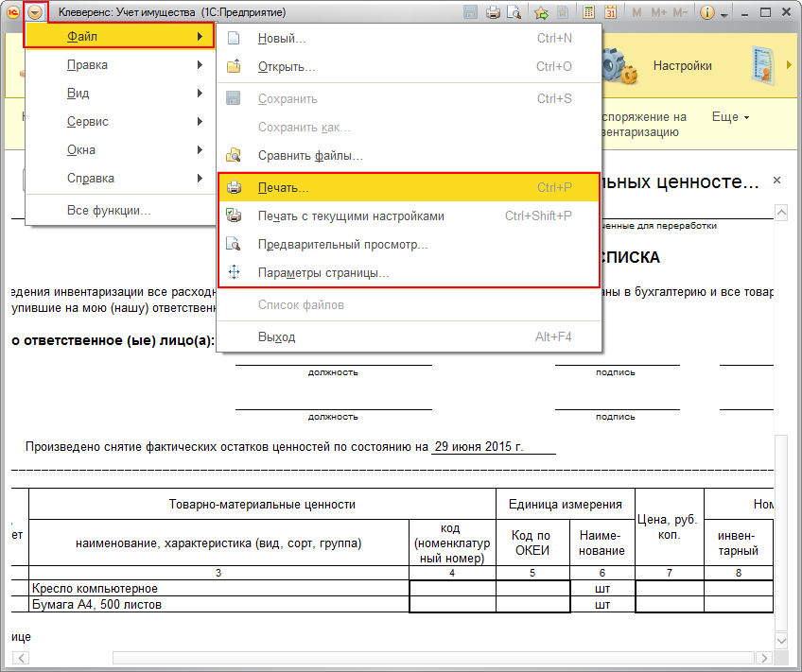
Task: Click the gears icon beside Настройки
Action: [619, 66]
